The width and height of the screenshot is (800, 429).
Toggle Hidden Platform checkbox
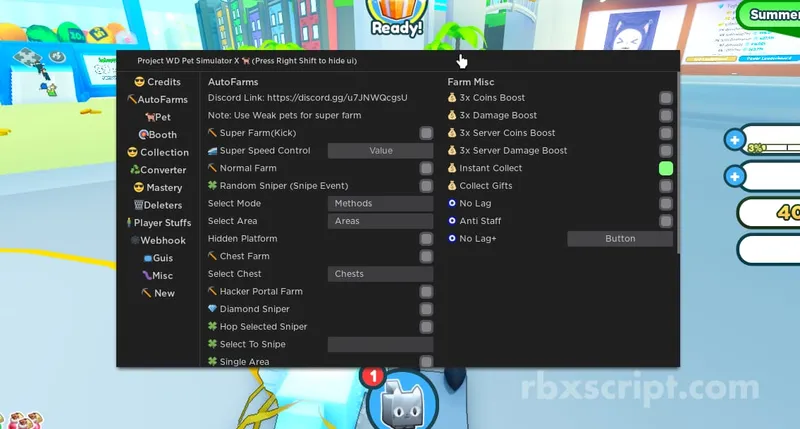[426, 239]
